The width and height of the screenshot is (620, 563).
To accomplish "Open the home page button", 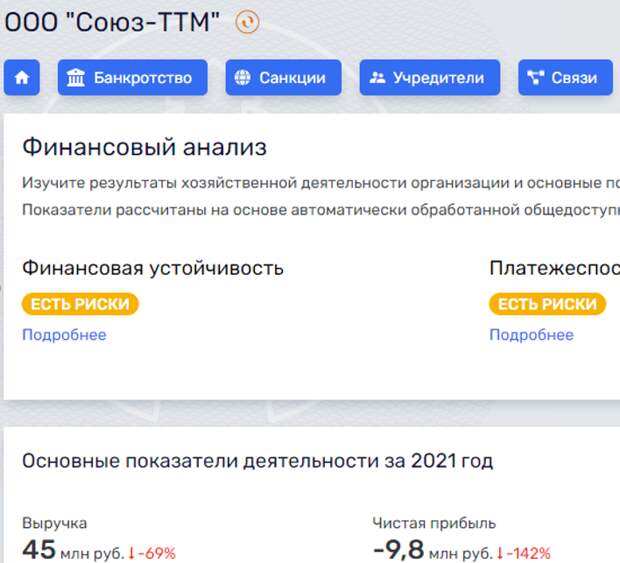I will [22, 77].
